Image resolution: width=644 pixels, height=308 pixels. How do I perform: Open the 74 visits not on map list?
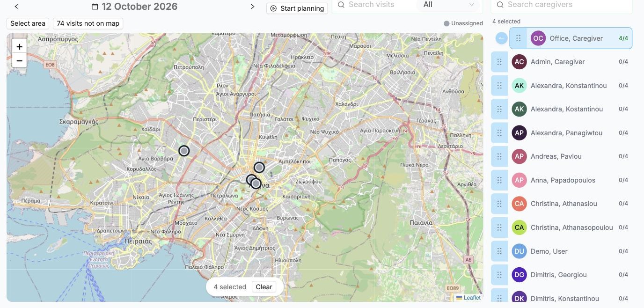pyautogui.click(x=88, y=23)
